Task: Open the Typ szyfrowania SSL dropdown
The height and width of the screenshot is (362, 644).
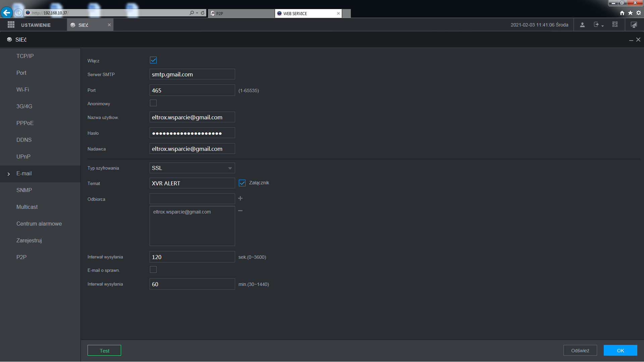Action: 192,168
